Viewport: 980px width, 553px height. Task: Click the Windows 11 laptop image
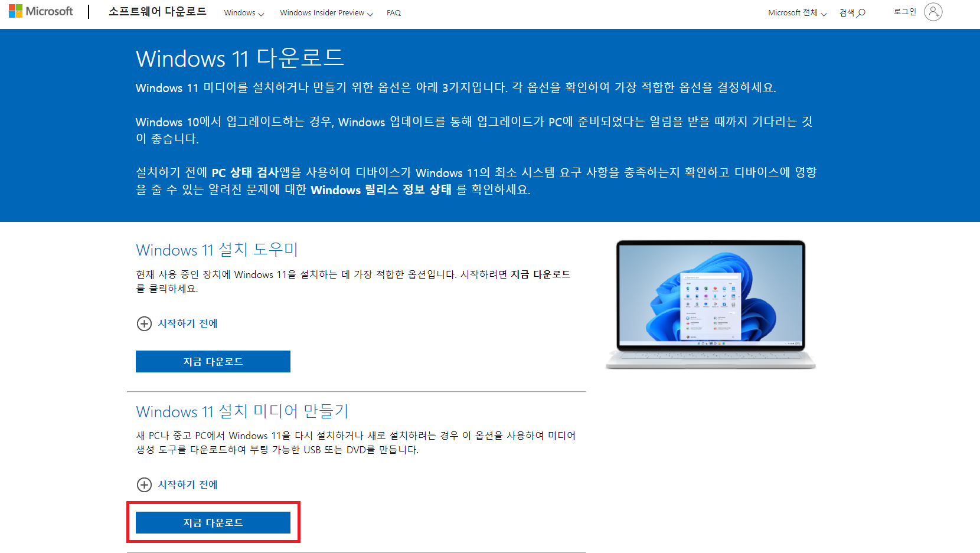pyautogui.click(x=711, y=305)
